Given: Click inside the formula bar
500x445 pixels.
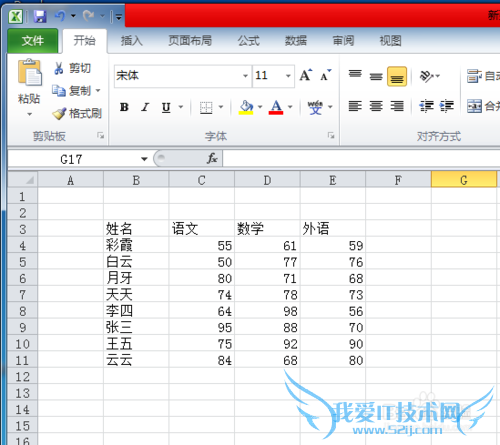Looking at the screenshot, I should [x=361, y=158].
